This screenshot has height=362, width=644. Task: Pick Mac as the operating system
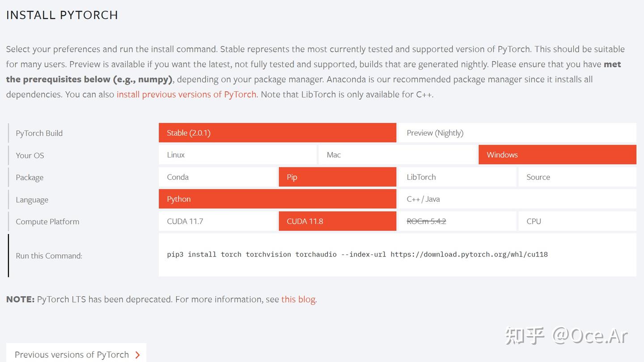(397, 155)
